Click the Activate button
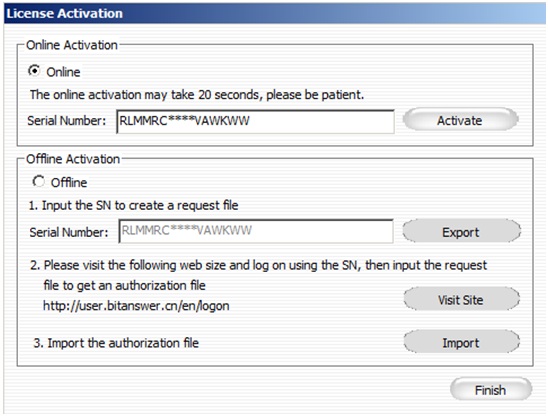The width and height of the screenshot is (548, 416). [460, 120]
